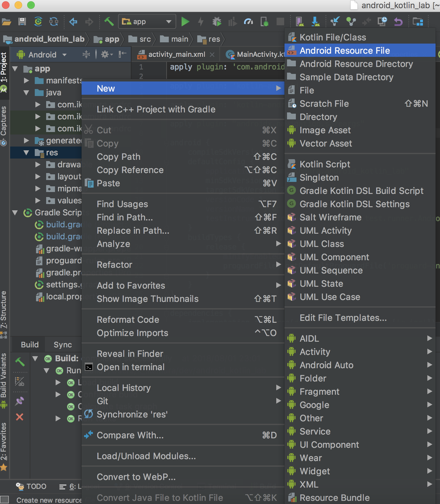This screenshot has height=504, width=440.
Task: Open the XML submenu entry
Action: coord(360,484)
